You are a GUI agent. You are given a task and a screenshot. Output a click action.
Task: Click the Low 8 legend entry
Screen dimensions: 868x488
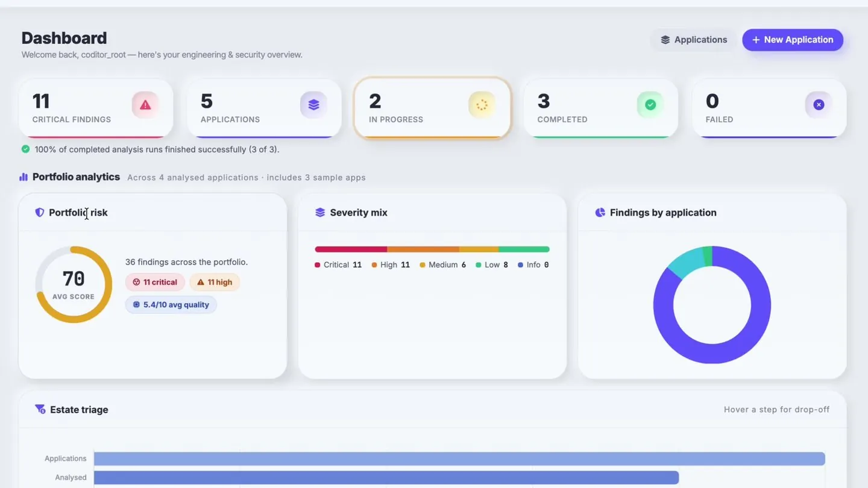point(492,265)
